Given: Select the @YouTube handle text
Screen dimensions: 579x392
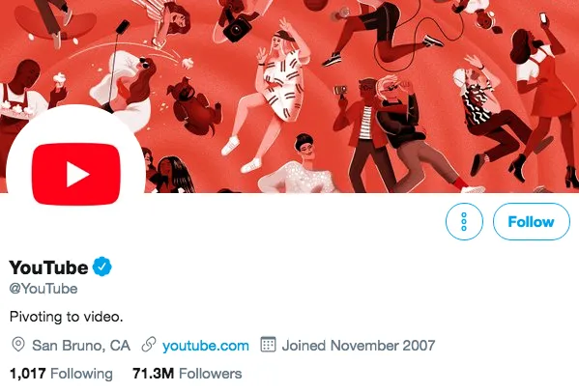Looking at the screenshot, I should tap(43, 289).
